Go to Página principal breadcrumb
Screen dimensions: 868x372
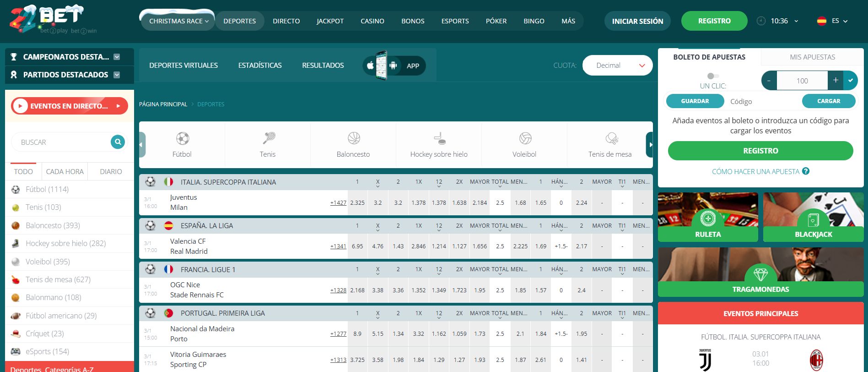click(x=163, y=104)
